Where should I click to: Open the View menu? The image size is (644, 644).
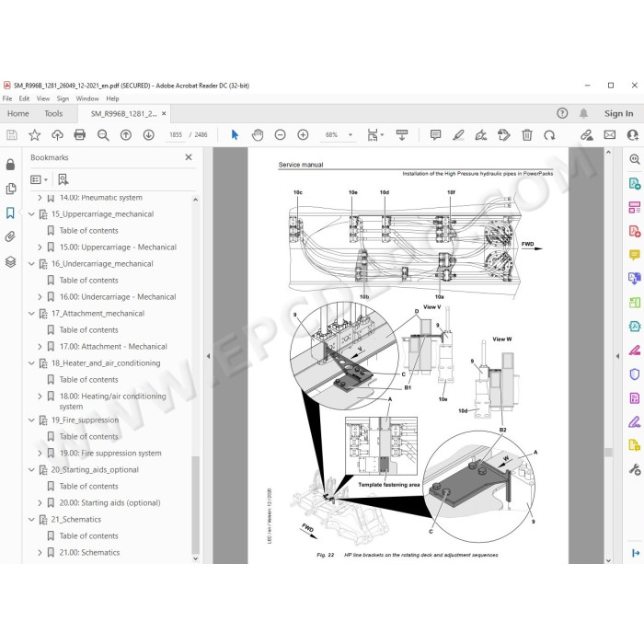point(43,98)
